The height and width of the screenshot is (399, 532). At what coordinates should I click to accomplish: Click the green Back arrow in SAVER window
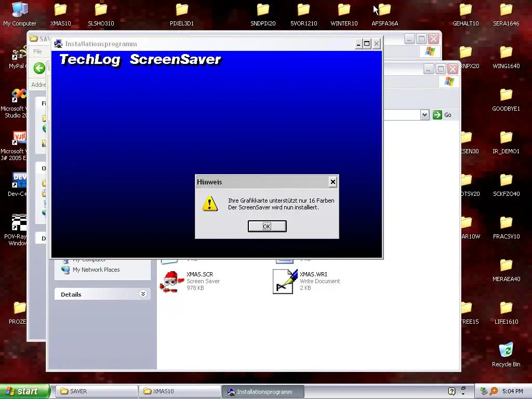pos(39,68)
